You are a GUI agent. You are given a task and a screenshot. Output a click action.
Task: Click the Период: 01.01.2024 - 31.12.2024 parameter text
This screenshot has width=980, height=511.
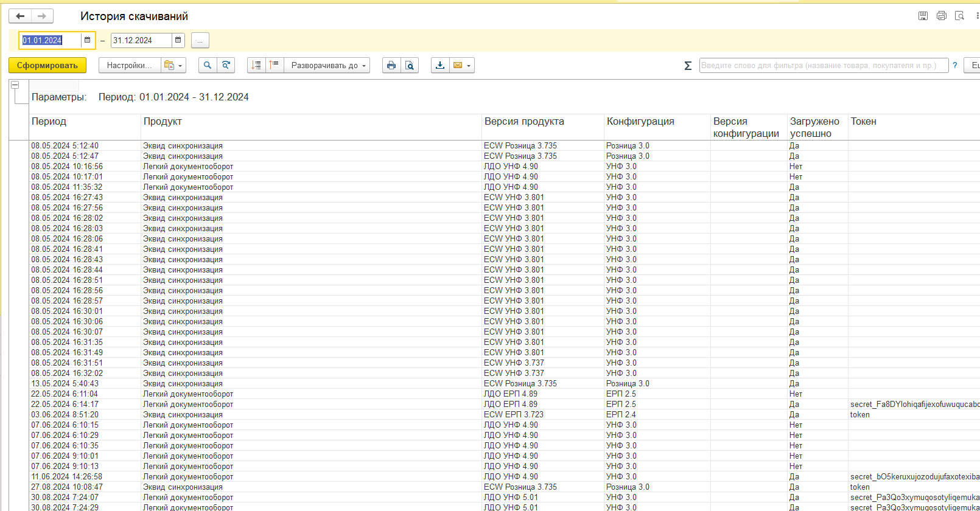coord(173,97)
